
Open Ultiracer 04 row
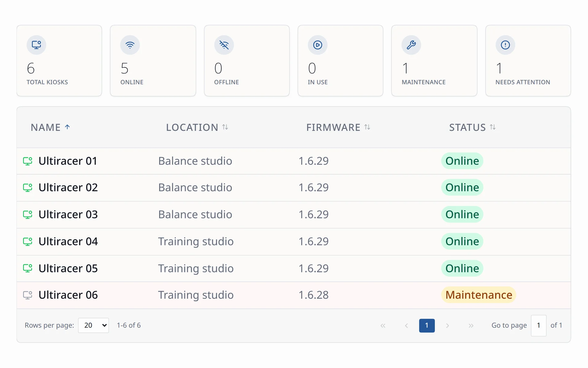(294, 242)
